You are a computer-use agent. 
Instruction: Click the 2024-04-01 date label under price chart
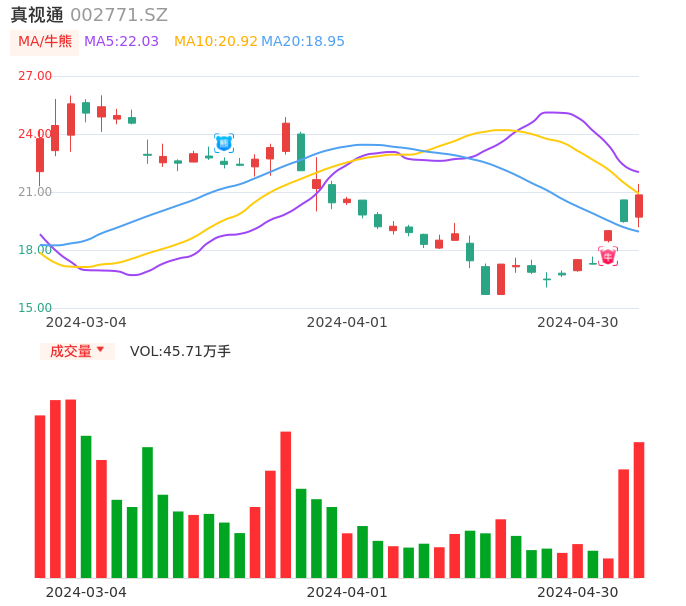pos(346,322)
